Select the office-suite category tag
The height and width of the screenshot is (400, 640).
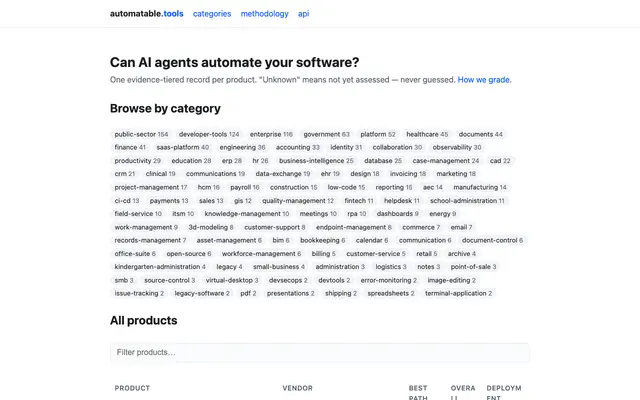point(135,254)
